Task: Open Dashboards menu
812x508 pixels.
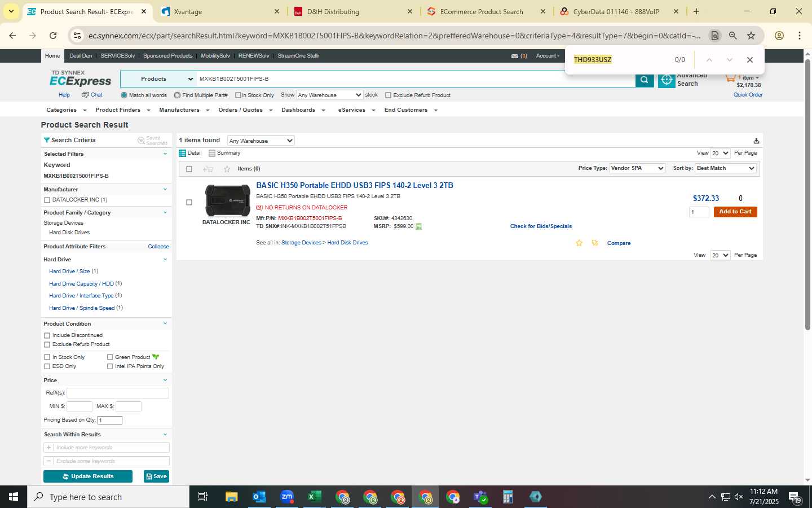Action: 303,110
